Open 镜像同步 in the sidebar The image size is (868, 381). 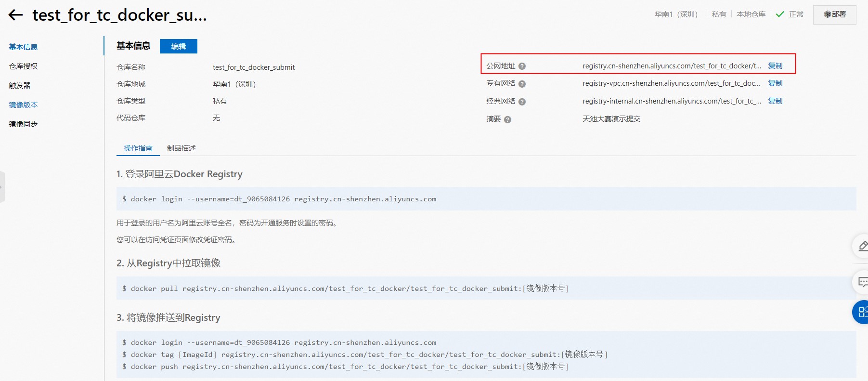coord(23,124)
